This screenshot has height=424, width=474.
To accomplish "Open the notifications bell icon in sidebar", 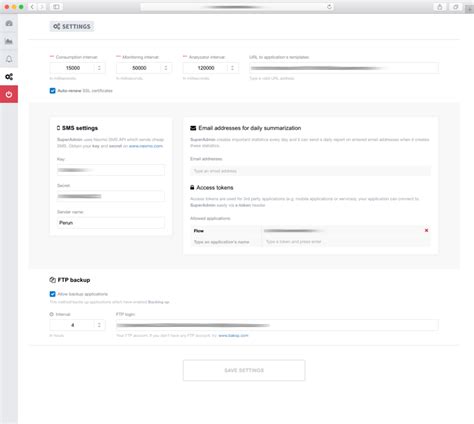I will (9, 59).
